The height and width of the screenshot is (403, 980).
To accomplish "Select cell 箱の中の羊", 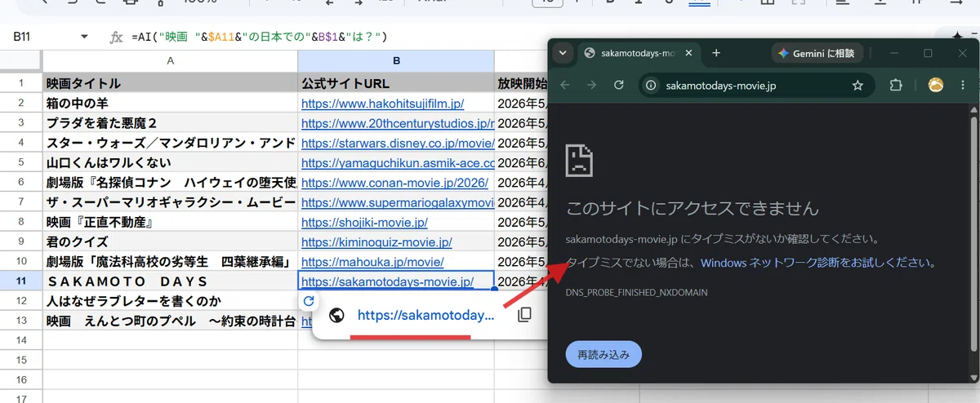I will tap(170, 104).
